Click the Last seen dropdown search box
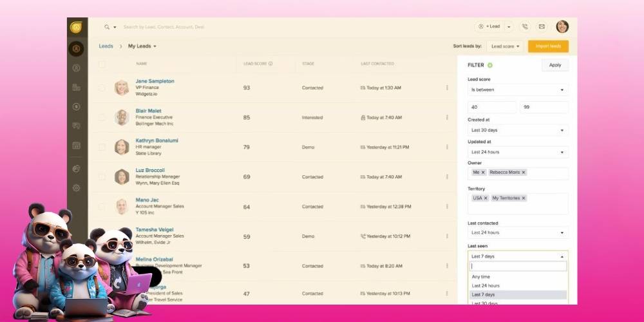This screenshot has height=322, width=644. [x=518, y=266]
